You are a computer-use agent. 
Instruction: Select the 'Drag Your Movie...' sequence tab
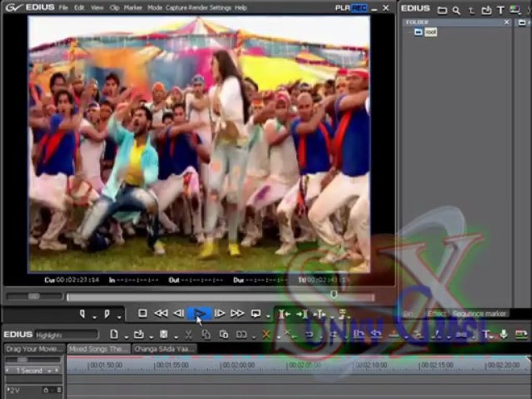coord(34,349)
